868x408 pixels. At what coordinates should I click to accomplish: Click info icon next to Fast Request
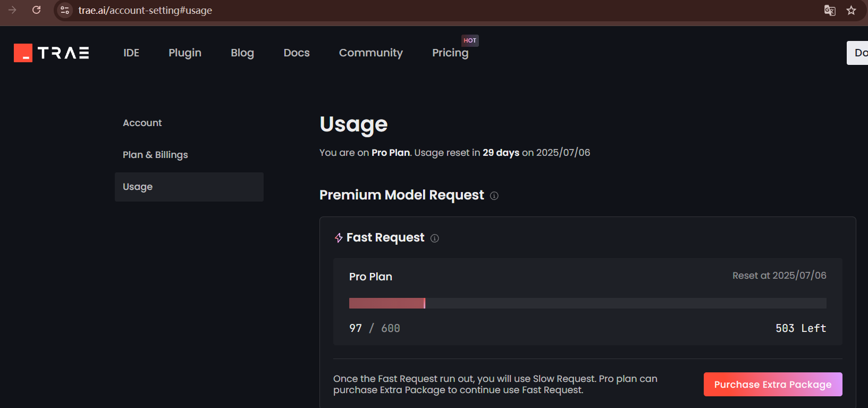435,238
